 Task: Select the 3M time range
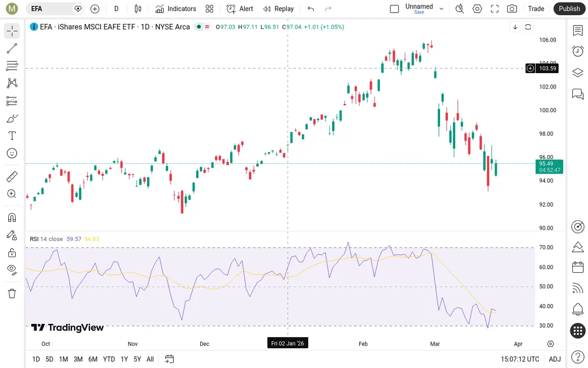[x=78, y=359]
